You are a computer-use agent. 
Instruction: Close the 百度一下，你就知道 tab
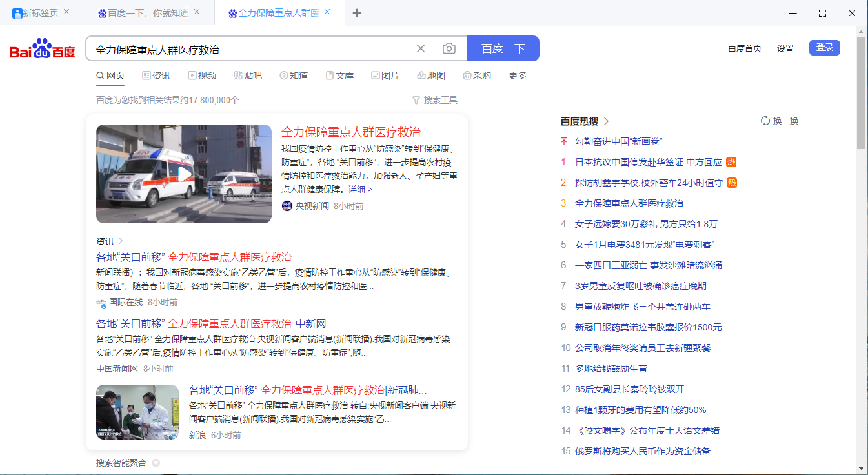(x=197, y=12)
